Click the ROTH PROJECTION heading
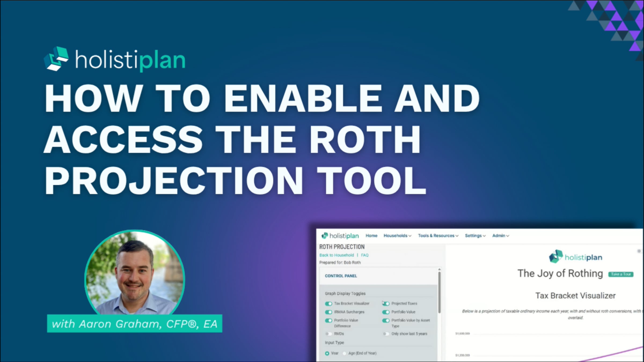 coord(342,247)
